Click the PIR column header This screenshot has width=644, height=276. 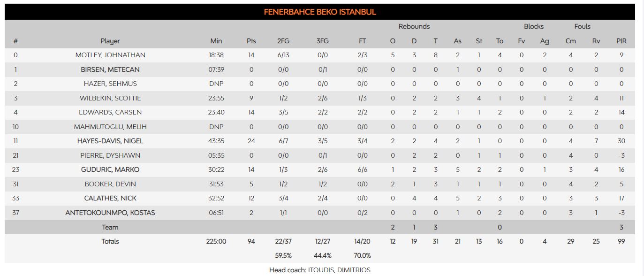coord(621,41)
